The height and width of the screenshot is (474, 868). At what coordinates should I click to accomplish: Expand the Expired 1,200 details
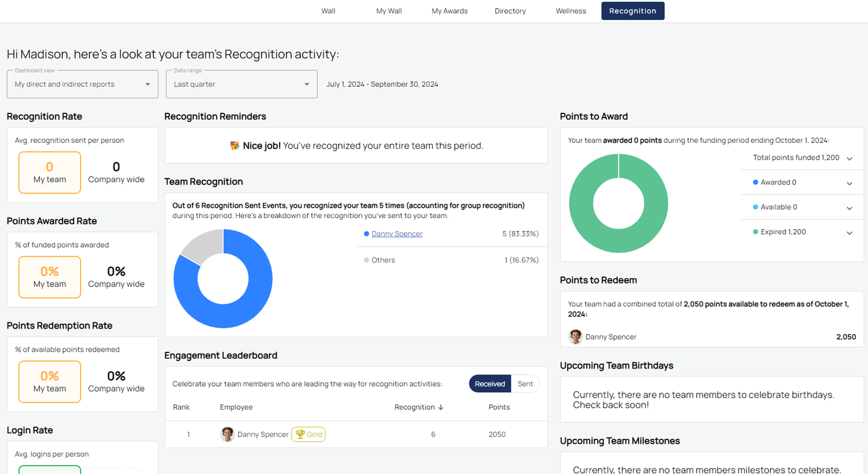click(849, 232)
